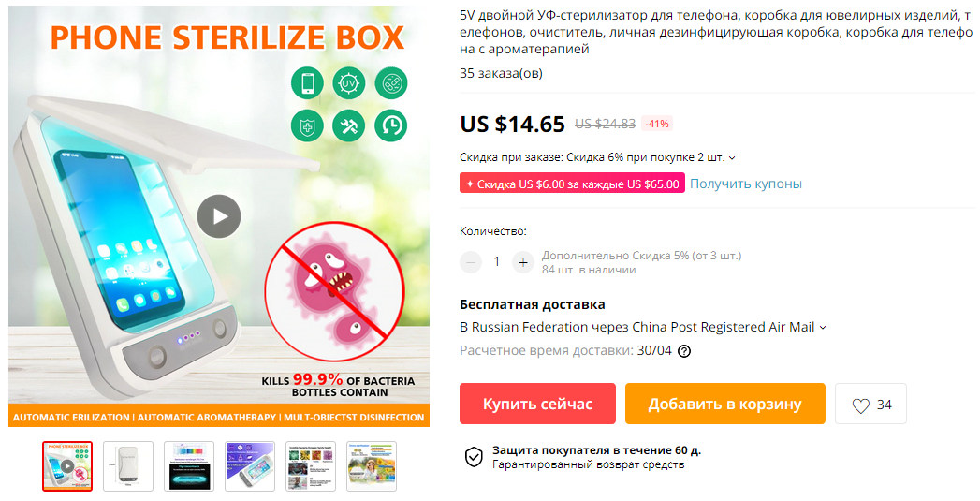Expand the 6% discount for 2 pcs dropdown

point(732,157)
